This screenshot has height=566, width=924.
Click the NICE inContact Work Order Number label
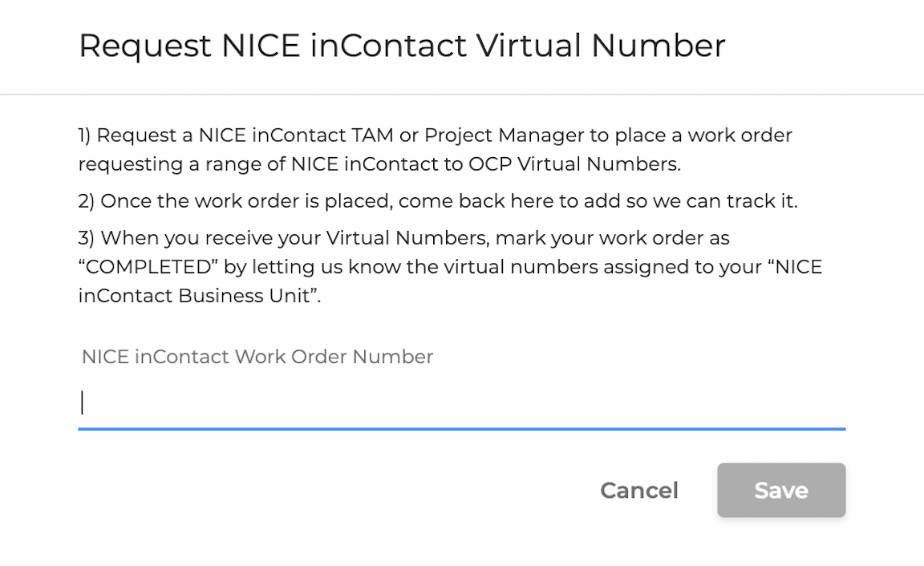click(x=257, y=357)
